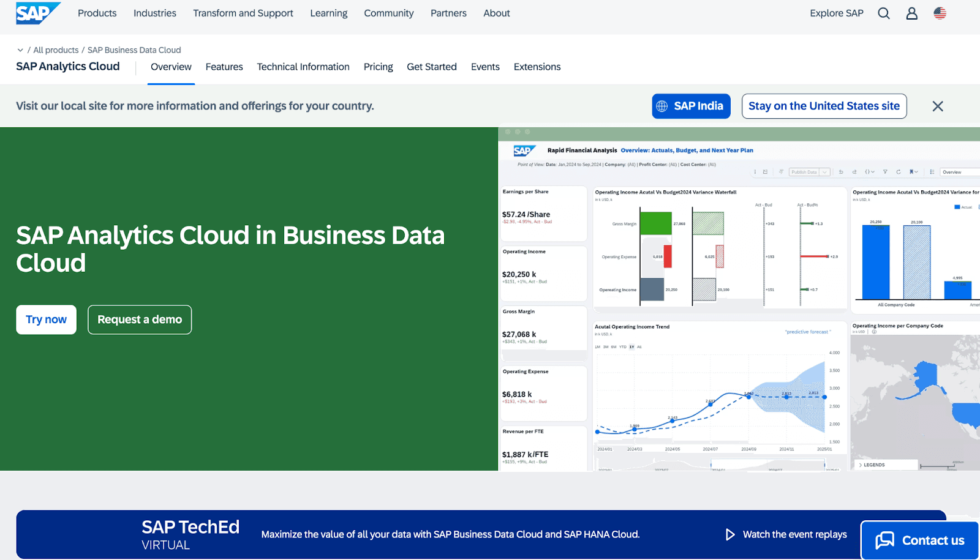980x560 pixels.
Task: Open the Overview view selector dropdown
Action: coord(959,172)
